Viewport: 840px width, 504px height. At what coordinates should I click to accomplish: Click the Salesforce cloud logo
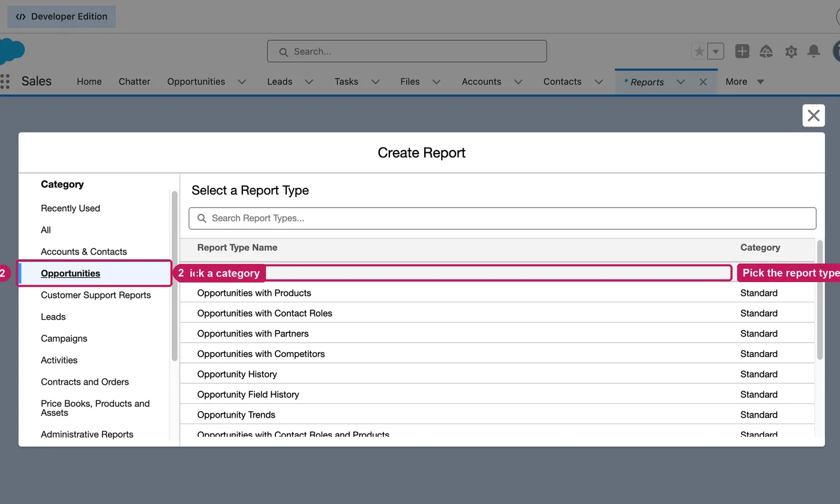pos(11,50)
